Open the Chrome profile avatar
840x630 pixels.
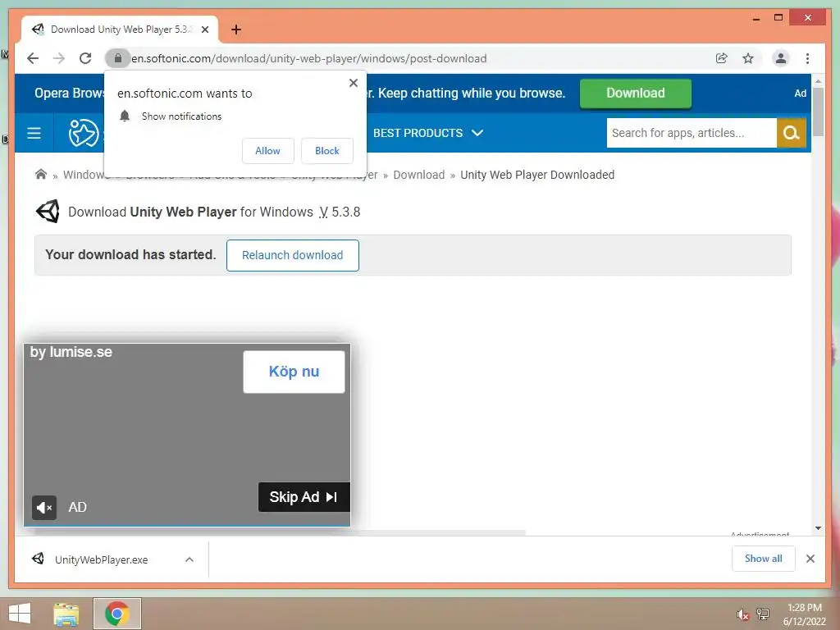click(x=781, y=58)
